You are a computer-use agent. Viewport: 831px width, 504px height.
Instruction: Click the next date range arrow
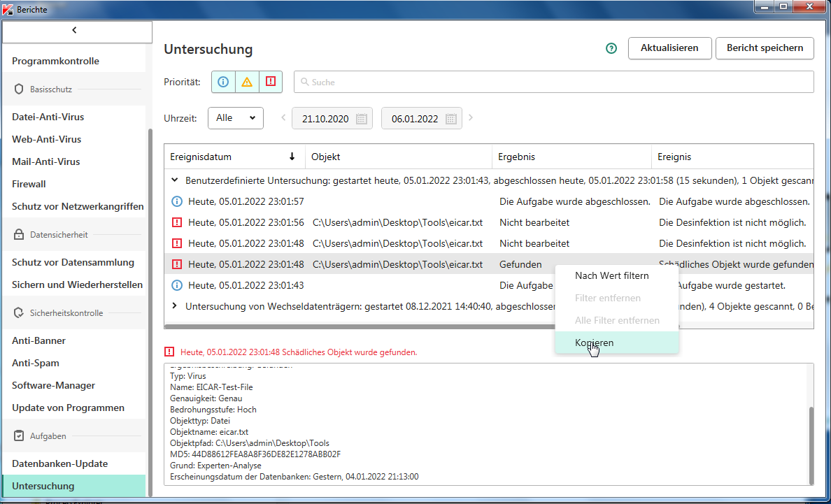pyautogui.click(x=471, y=117)
